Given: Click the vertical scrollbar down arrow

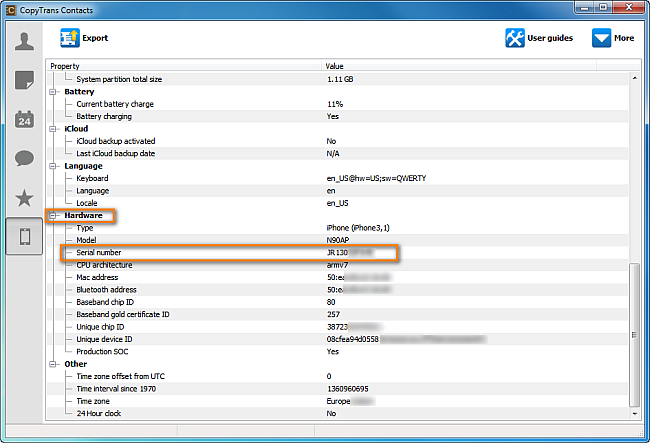Looking at the screenshot, I should 635,414.
